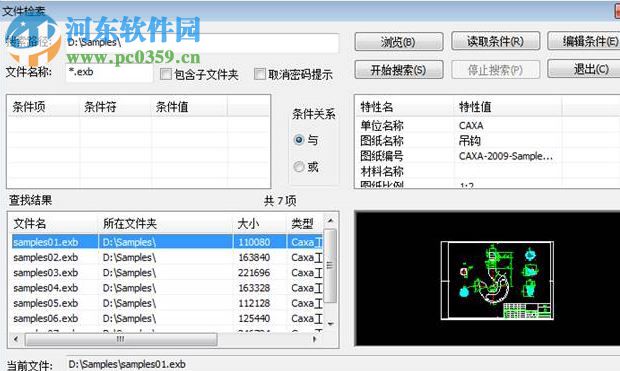Click results list scroll down arrow
620x371 pixels.
(x=331, y=324)
